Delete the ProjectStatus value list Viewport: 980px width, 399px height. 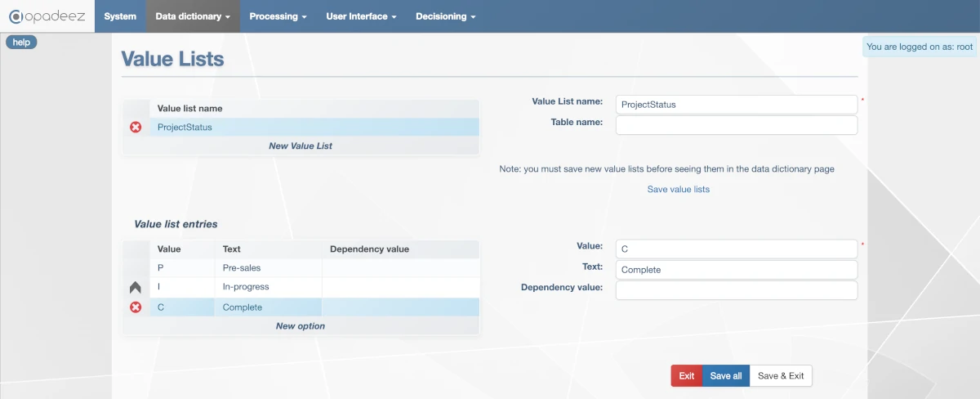136,127
